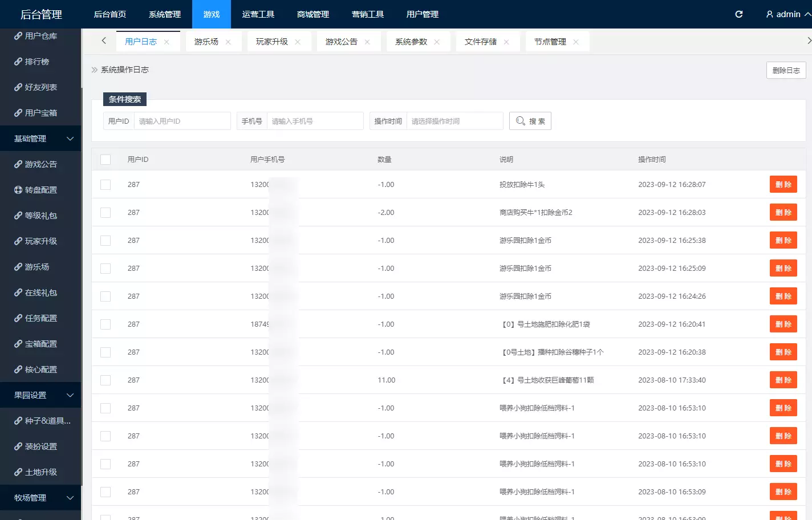Screen dimensions: 812x520
Task: Click link icon beside 装扮设置
Action: click(x=18, y=446)
